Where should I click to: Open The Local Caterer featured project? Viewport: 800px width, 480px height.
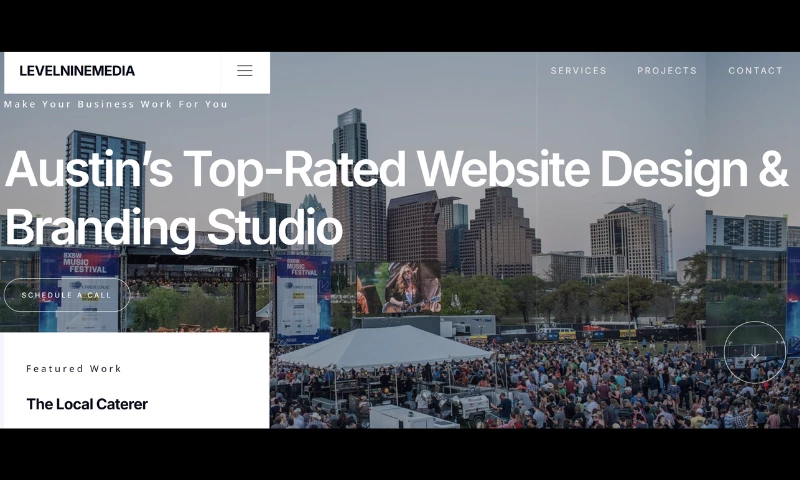pyautogui.click(x=87, y=404)
